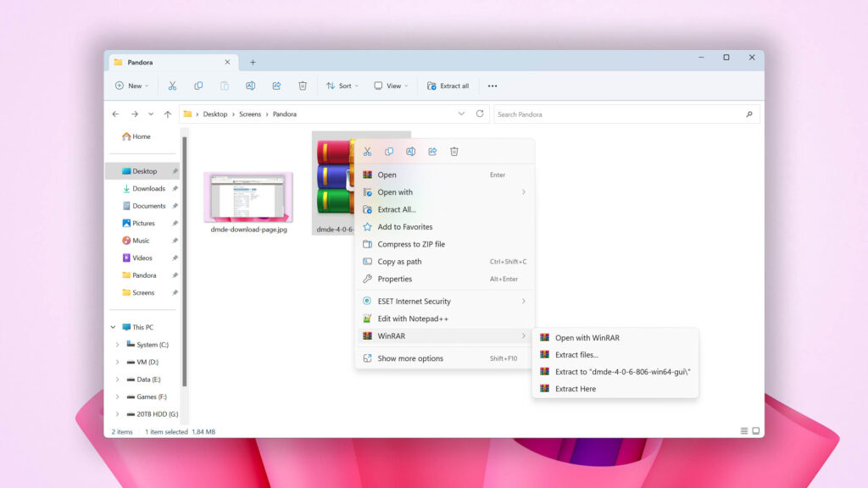868x488 pixels.
Task: Switch to large thumbnails view in status bar
Action: [x=755, y=431]
